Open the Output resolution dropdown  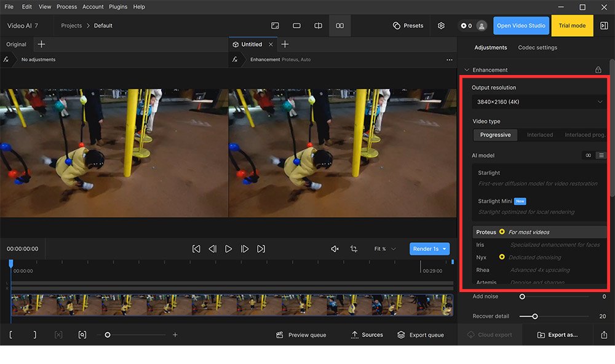538,102
